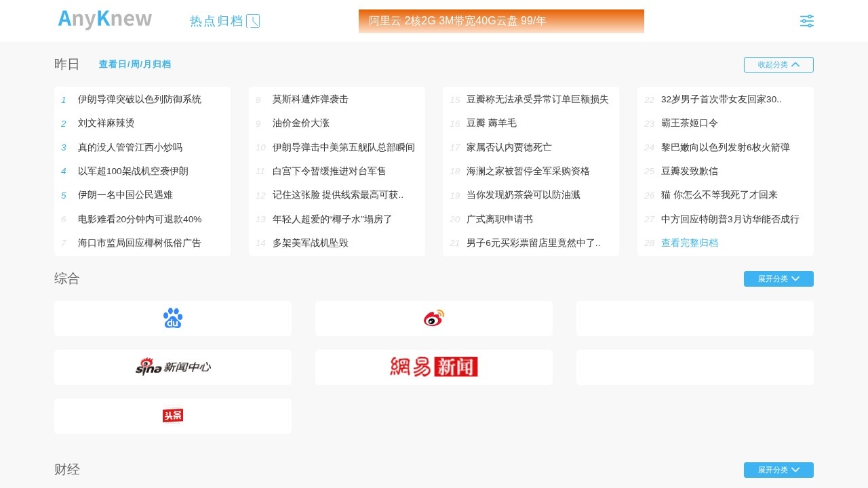Open headline 油价金价大涨
The height and width of the screenshot is (488, 868).
(x=301, y=123)
